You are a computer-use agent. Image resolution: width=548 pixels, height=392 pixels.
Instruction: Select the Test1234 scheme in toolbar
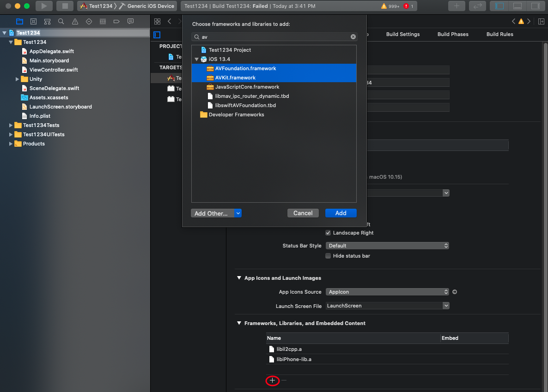click(97, 6)
